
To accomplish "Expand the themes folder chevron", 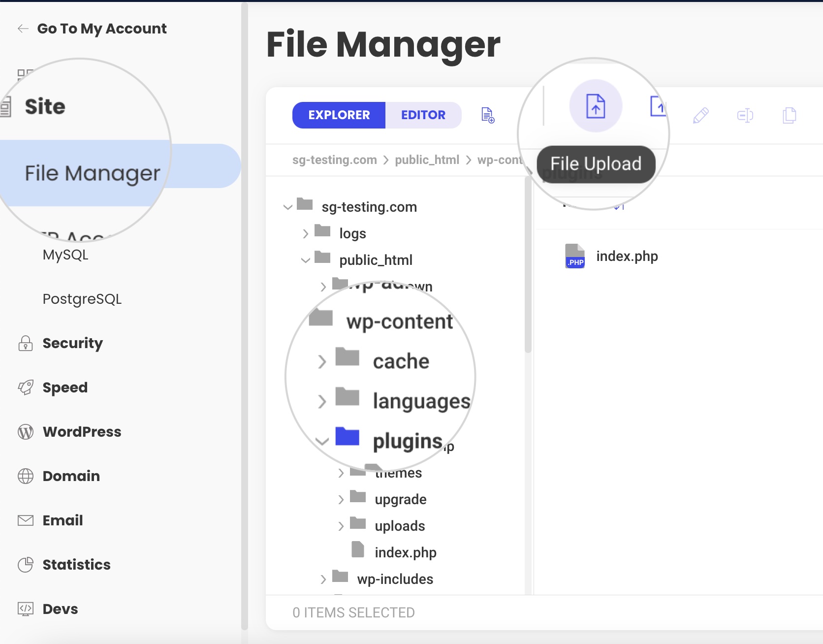I will pos(341,473).
